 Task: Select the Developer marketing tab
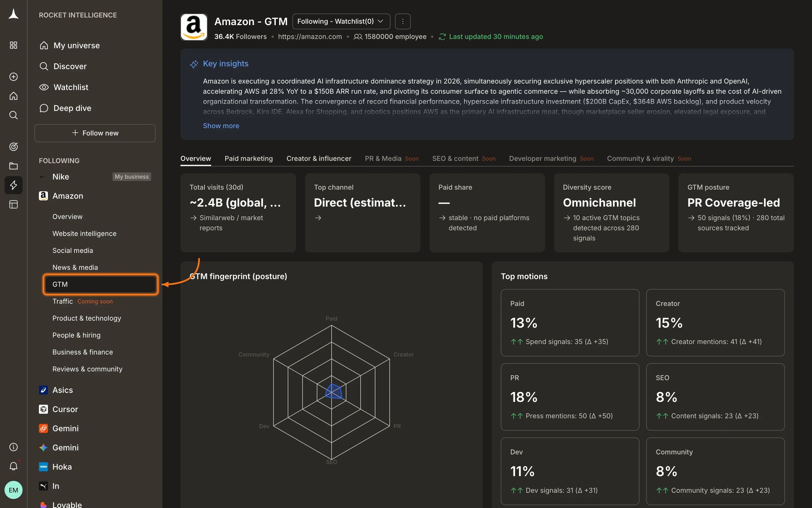pos(551,159)
